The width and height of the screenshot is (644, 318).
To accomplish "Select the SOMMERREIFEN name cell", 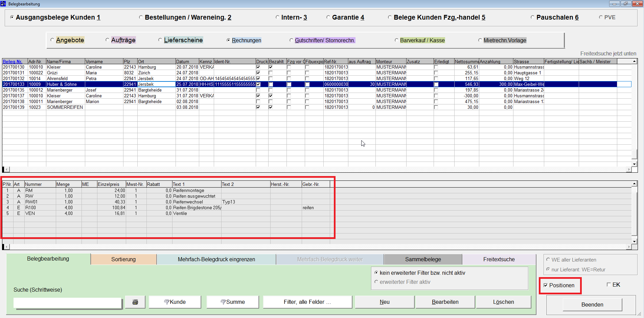I will (x=65, y=107).
